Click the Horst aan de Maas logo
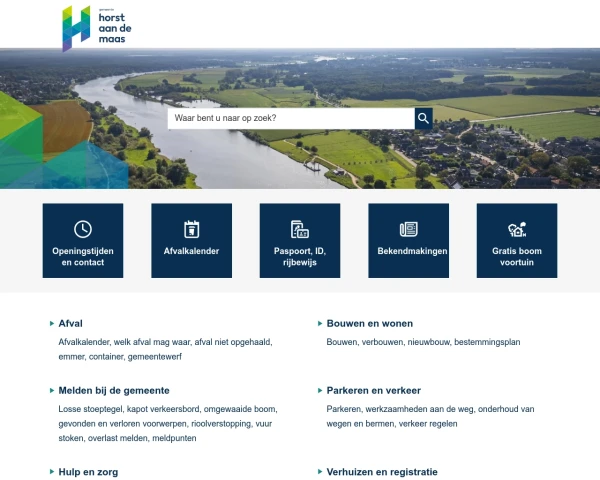600x480 pixels. tap(97, 28)
